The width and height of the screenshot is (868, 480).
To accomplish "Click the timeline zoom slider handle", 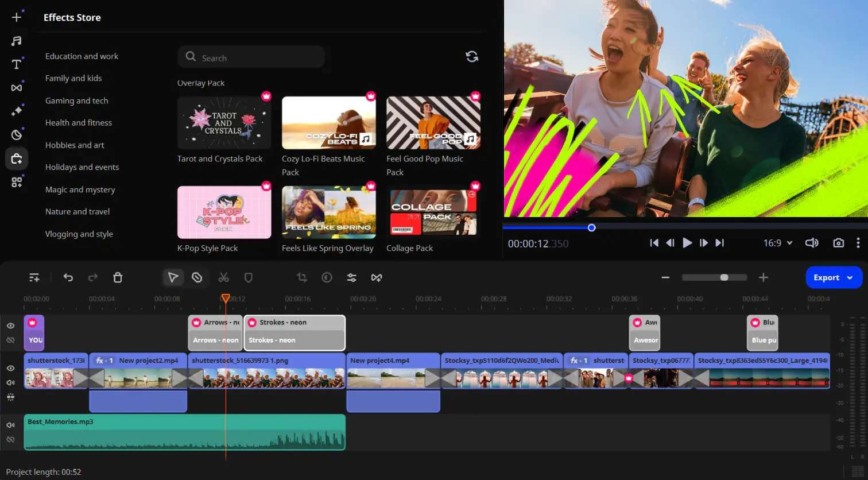I will click(x=724, y=278).
